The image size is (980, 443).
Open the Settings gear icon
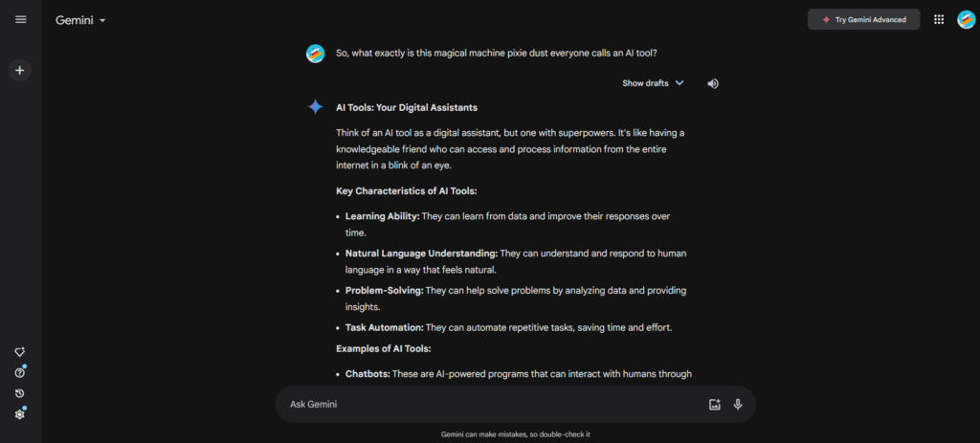[x=20, y=413]
